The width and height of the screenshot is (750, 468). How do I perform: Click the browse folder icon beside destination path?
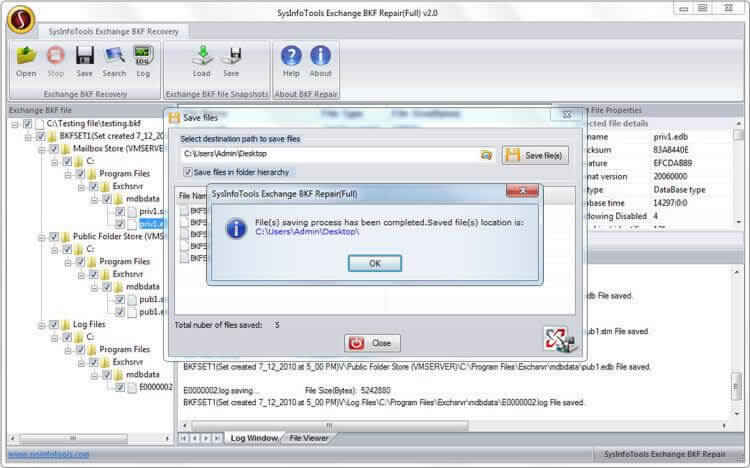click(x=486, y=155)
